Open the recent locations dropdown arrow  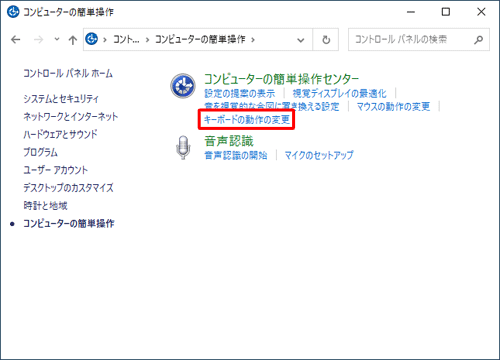tap(57, 39)
